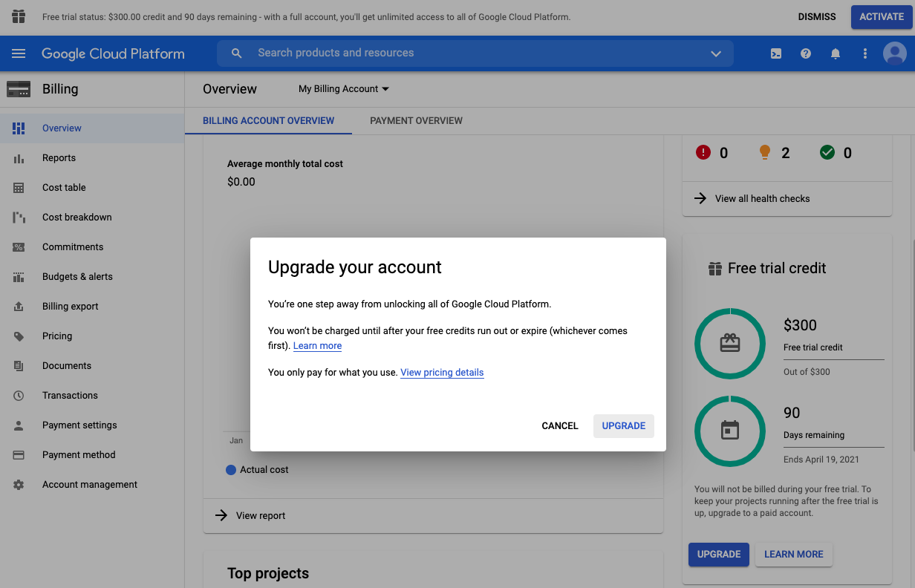Image resolution: width=915 pixels, height=588 pixels.
Task: Click the Billing credit card icon
Action: click(19, 89)
